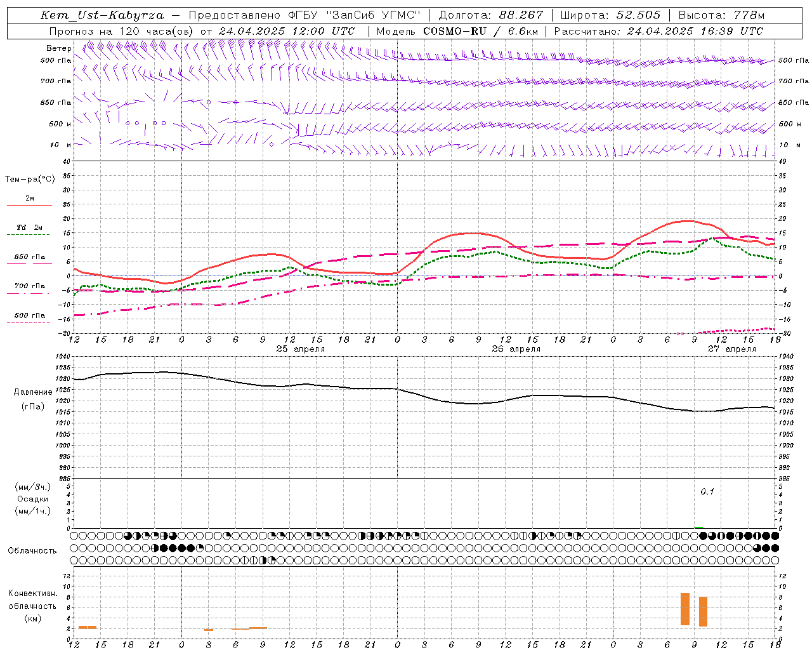Click the 500 гПа temperature legend entry
The height and width of the screenshot is (650, 812).
[29, 315]
